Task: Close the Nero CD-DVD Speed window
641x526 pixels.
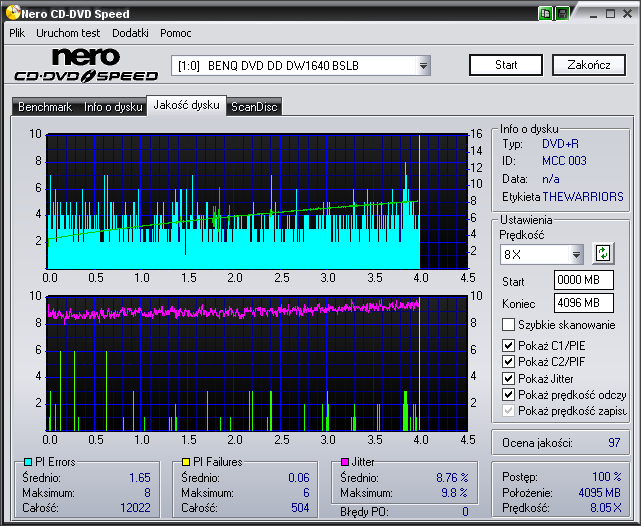Action: click(627, 14)
